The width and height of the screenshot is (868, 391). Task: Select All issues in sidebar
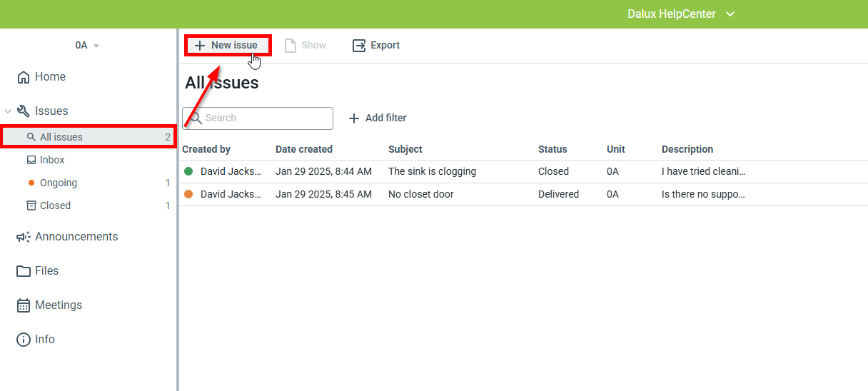61,137
